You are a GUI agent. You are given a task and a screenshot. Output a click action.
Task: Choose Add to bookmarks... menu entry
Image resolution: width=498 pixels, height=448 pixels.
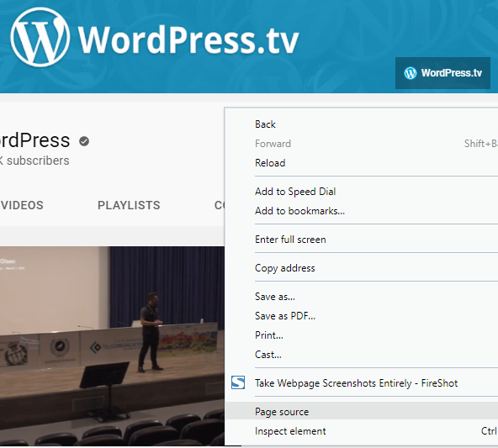[362, 211]
